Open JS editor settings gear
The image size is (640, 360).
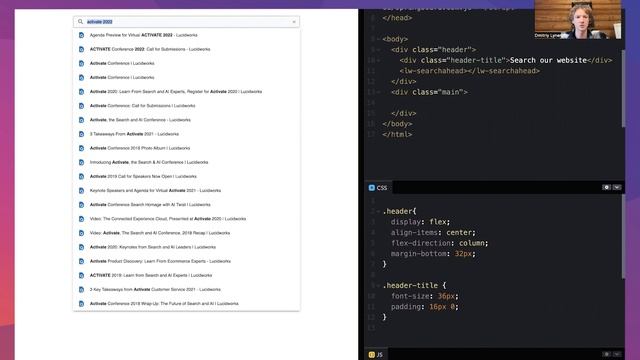607,354
